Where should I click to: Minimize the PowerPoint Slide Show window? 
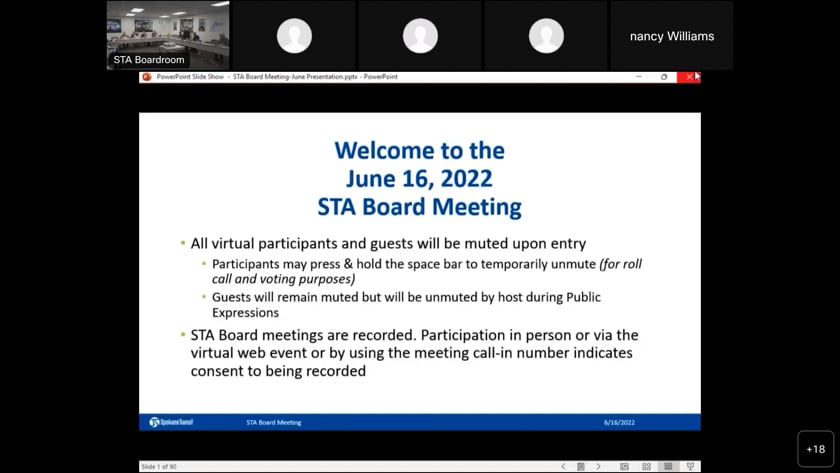(639, 77)
